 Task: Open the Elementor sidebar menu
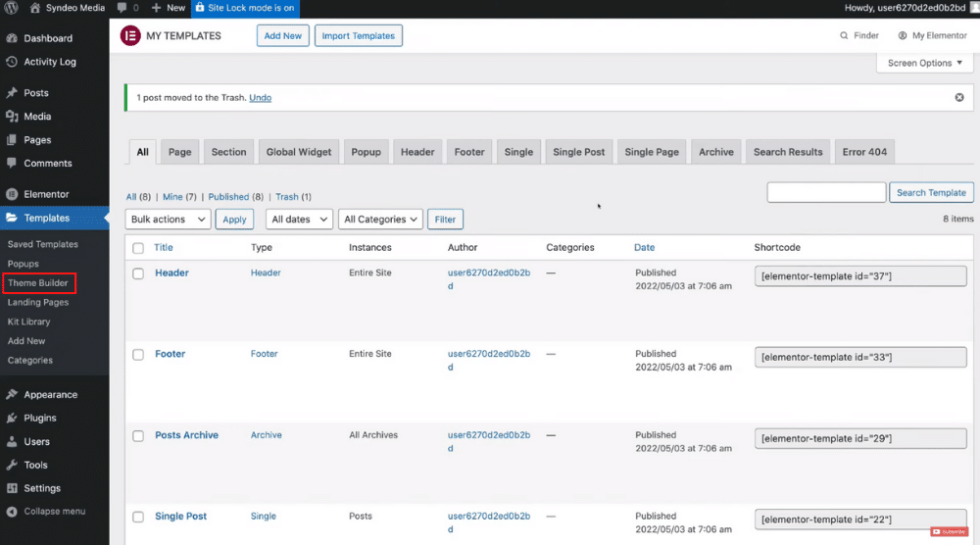(46, 194)
